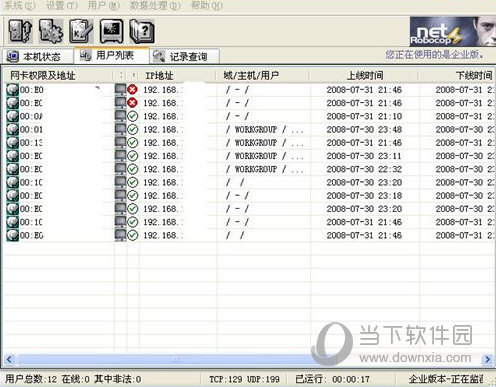Click the 您正在使用的是企业版 notice
Image resolution: width=496 pixels, height=387 pixels.
click(435, 55)
